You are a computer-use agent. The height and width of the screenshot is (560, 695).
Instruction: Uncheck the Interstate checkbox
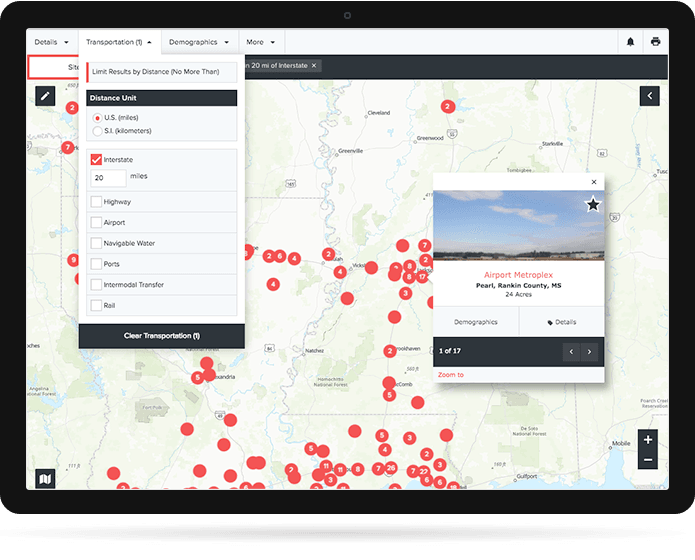coord(96,160)
